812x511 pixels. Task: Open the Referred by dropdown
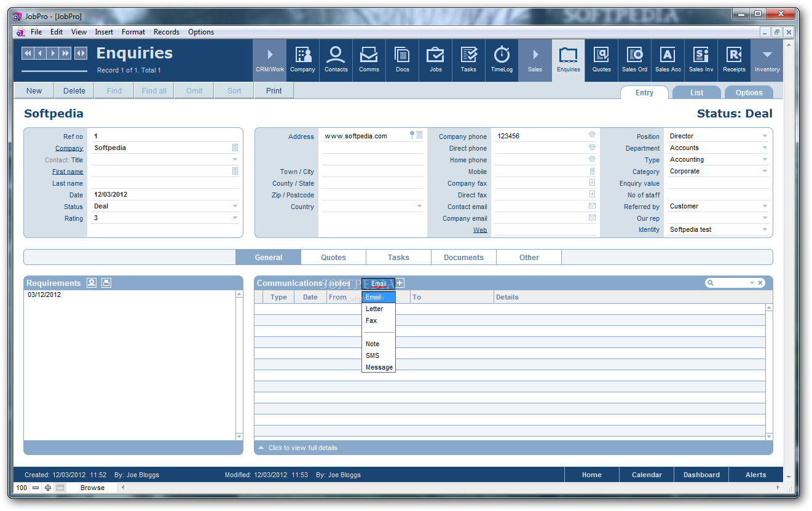coord(765,206)
